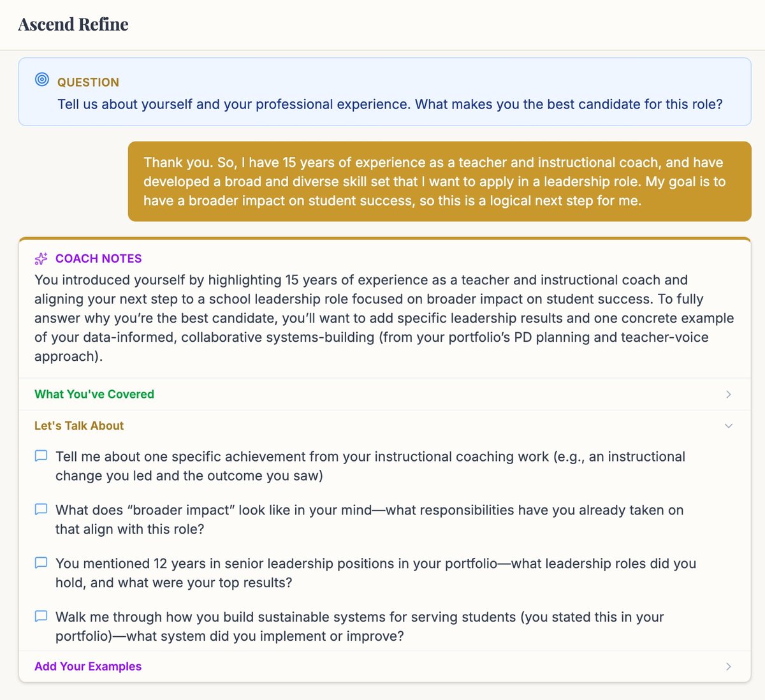Click the speech bubble icon beside the coaching achievement prompt
Image resolution: width=765 pixels, height=700 pixels.
[41, 455]
